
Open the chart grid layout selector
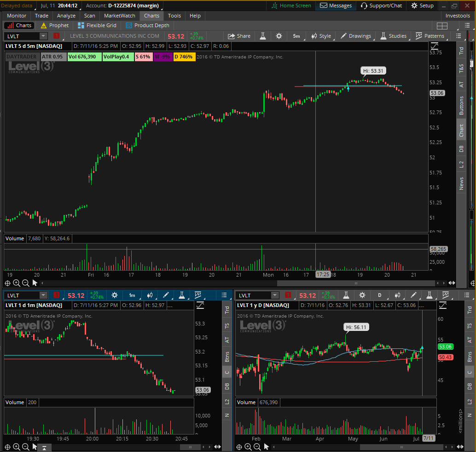[442, 26]
